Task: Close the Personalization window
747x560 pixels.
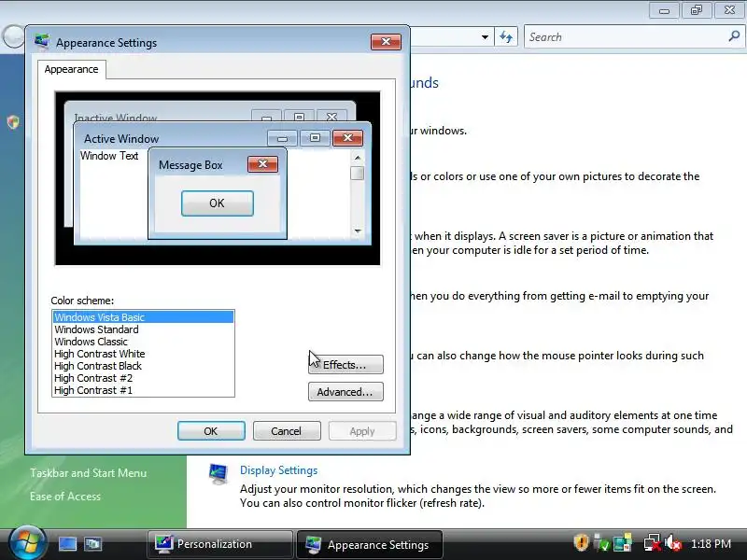Action: 729,10
